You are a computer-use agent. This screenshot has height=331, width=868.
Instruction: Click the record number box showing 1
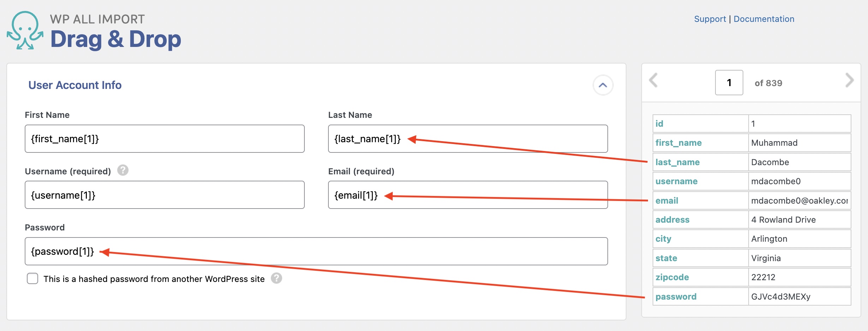(x=729, y=83)
